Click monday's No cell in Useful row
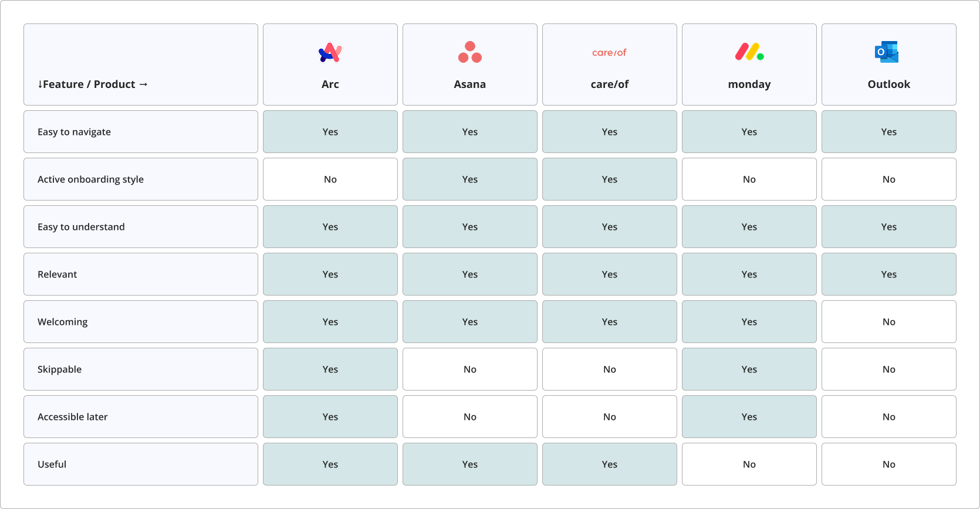 (749, 464)
